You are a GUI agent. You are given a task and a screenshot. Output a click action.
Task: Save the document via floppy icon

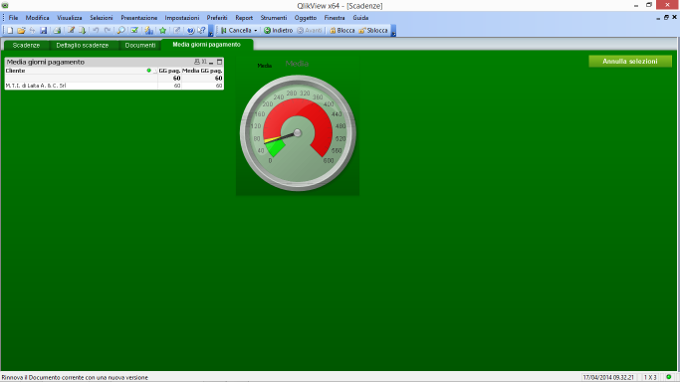tap(43, 30)
